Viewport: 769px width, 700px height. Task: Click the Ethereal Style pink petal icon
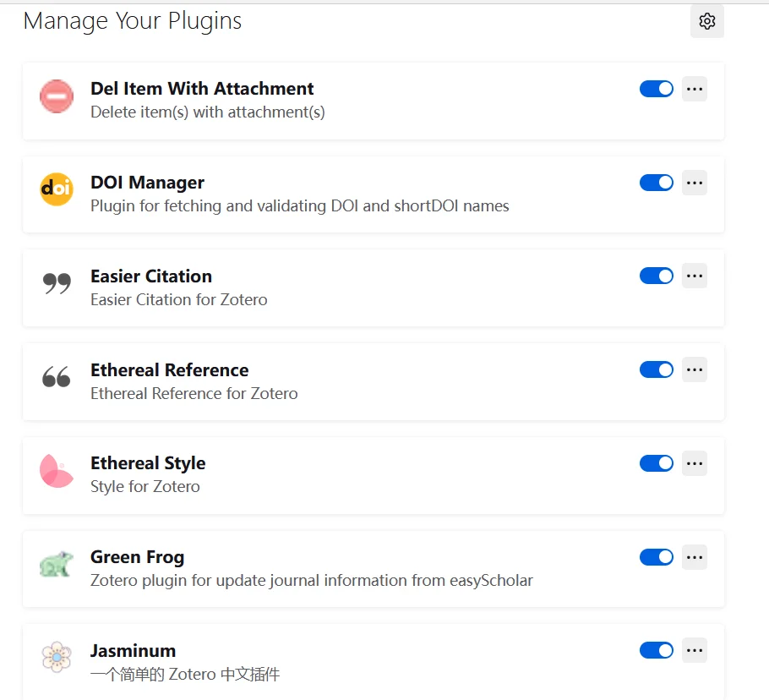[x=57, y=471]
